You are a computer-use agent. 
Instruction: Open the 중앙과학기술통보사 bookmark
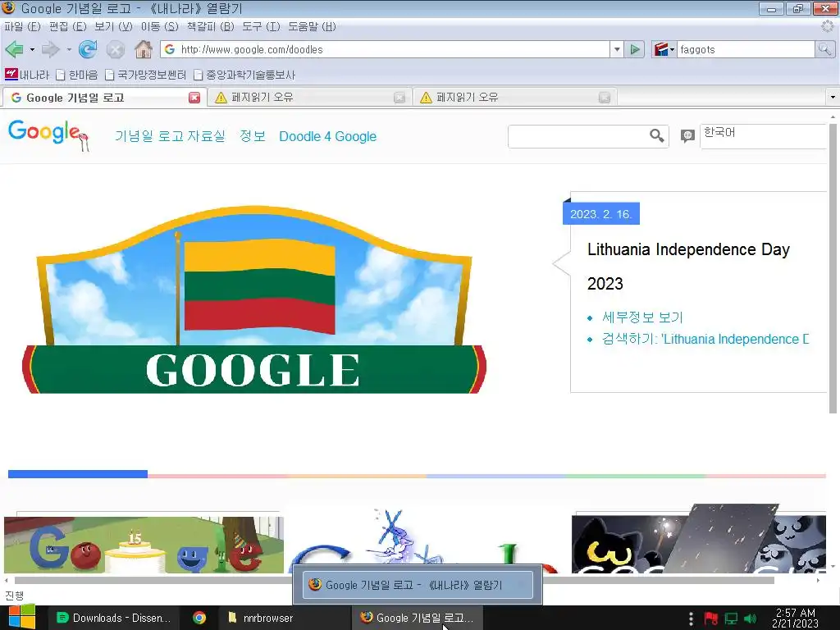point(244,75)
